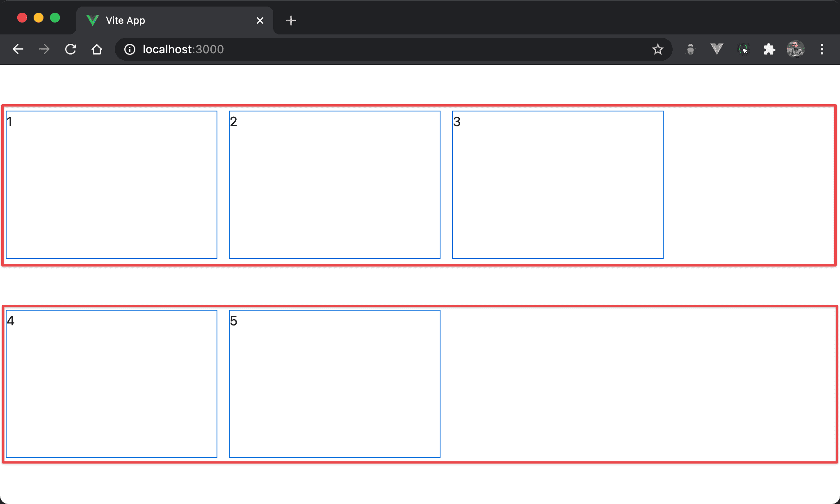Click the vertical menu dots icon
The image size is (840, 504).
tap(822, 49)
